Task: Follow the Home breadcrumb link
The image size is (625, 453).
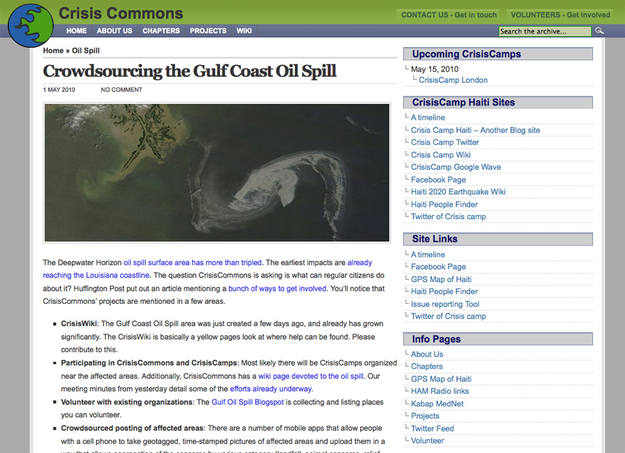Action: tap(53, 51)
